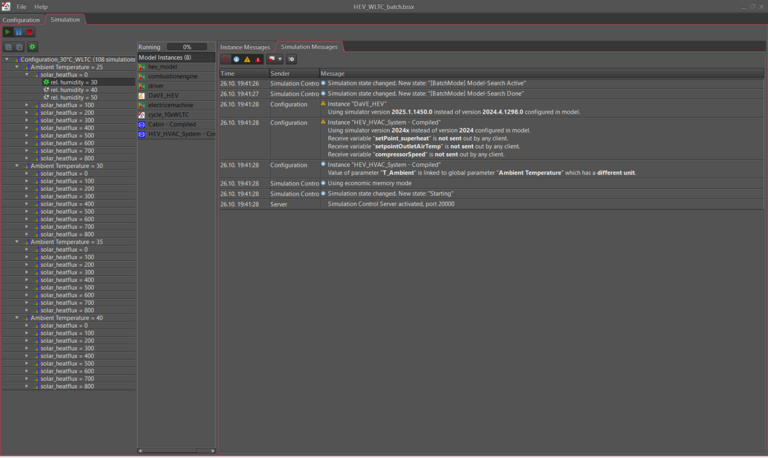Viewport: 768px width, 458px height.
Task: Click the left arrow of Model Instances scrollbar
Action: click(x=140, y=451)
